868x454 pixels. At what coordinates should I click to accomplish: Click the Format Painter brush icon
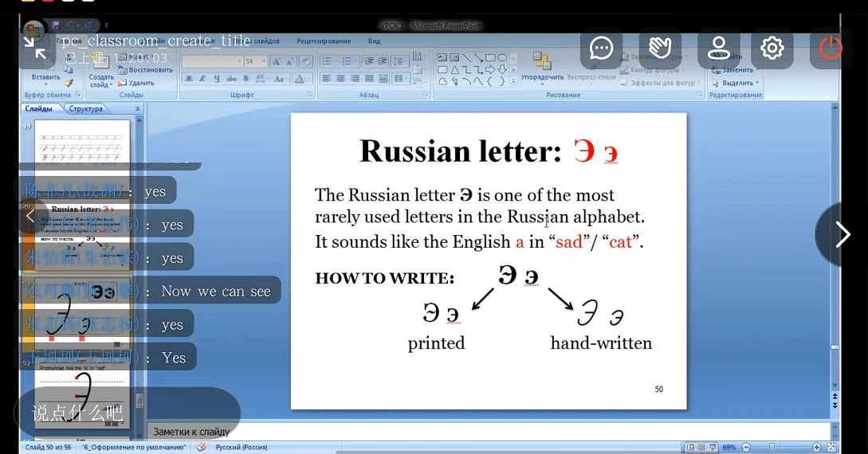coord(69,84)
